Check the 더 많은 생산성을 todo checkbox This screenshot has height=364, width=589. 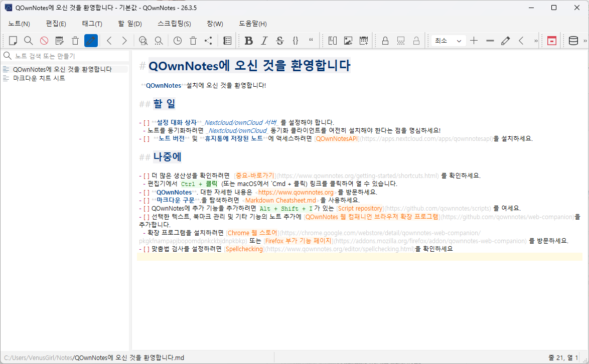coord(146,176)
